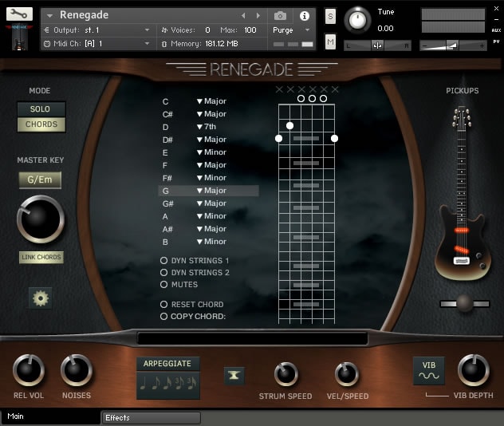Toggle the first open string circle

(301, 98)
